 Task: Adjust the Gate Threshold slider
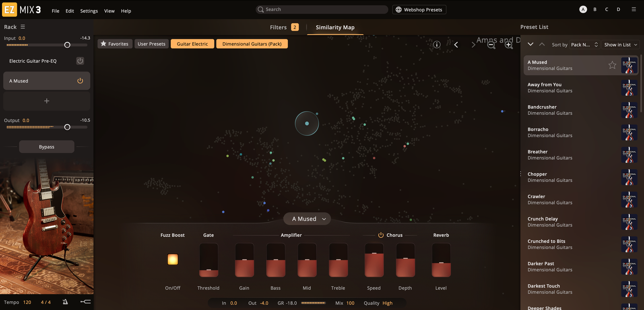208,260
